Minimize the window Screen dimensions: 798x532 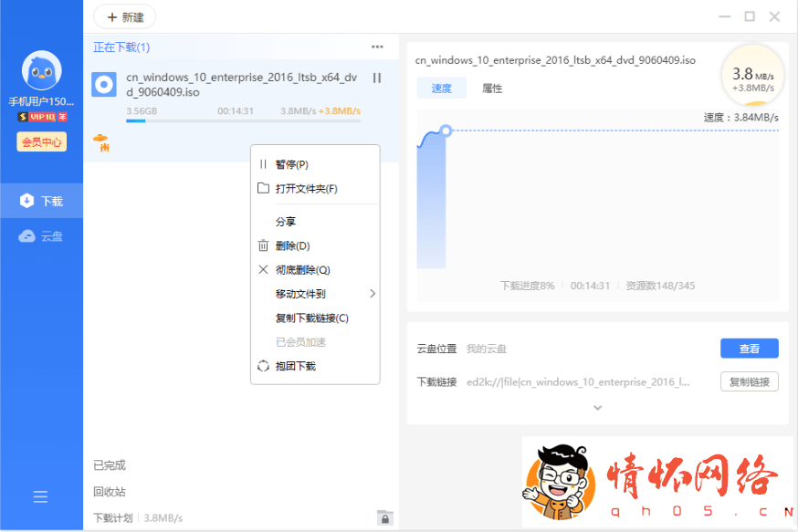(x=725, y=16)
